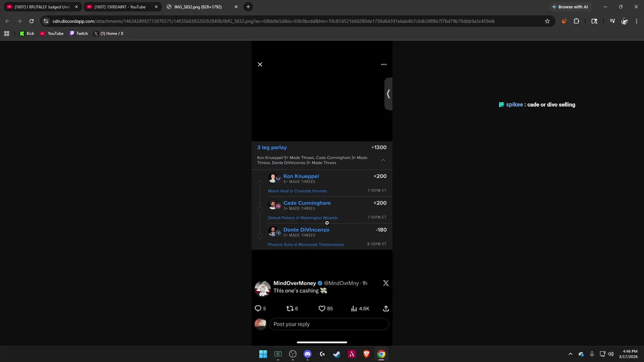644x362 pixels.
Task: Open Phoenix Suns @ Minnesota Timberwolves game
Action: 306,244
